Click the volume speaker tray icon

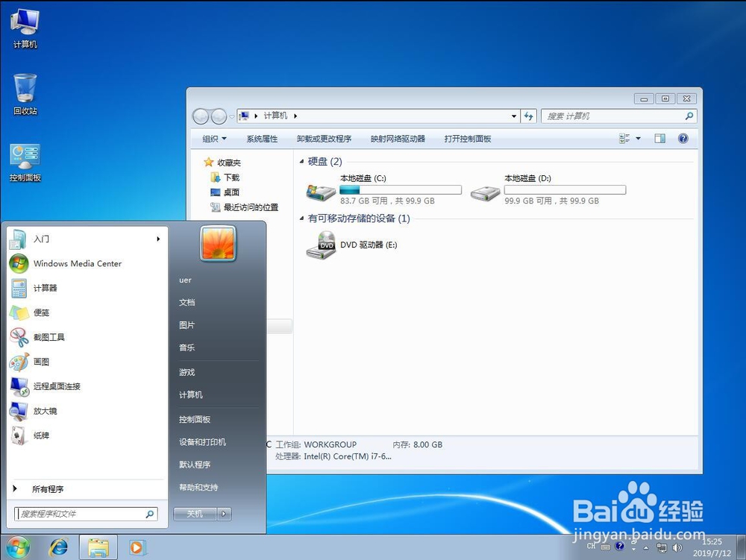[x=677, y=547]
